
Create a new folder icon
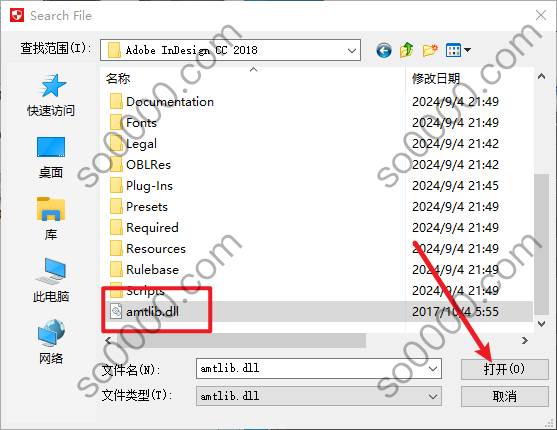(x=430, y=50)
